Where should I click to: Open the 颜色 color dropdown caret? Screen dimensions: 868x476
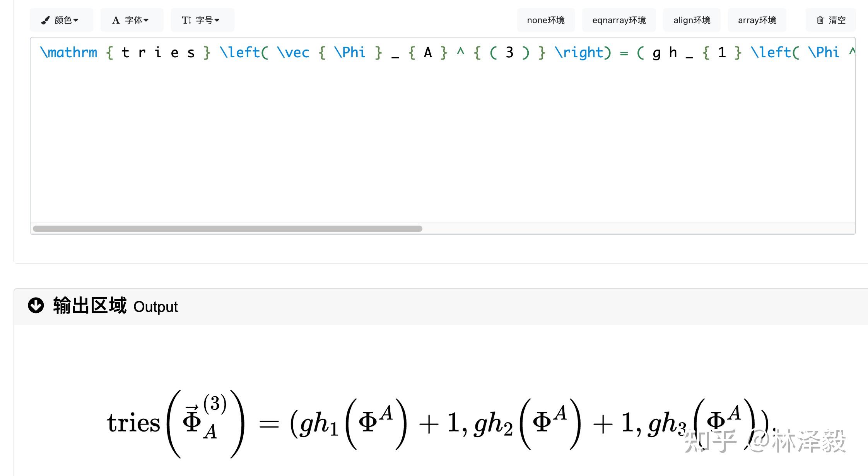[76, 20]
